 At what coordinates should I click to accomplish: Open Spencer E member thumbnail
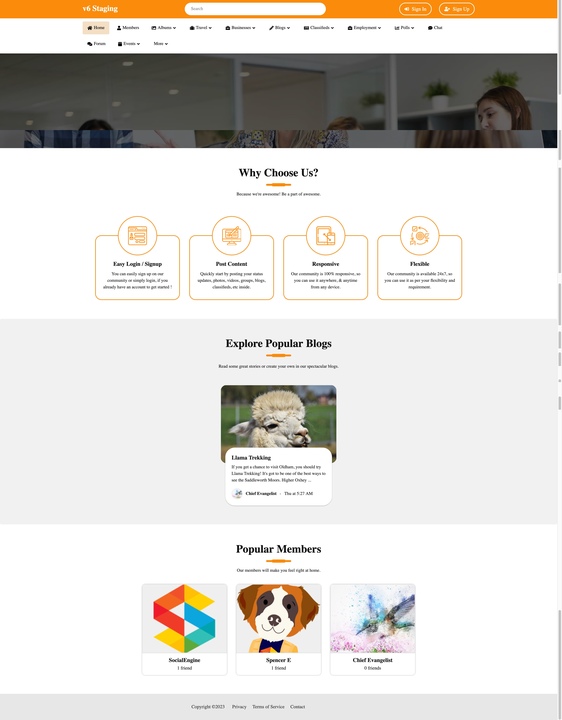coord(279,619)
